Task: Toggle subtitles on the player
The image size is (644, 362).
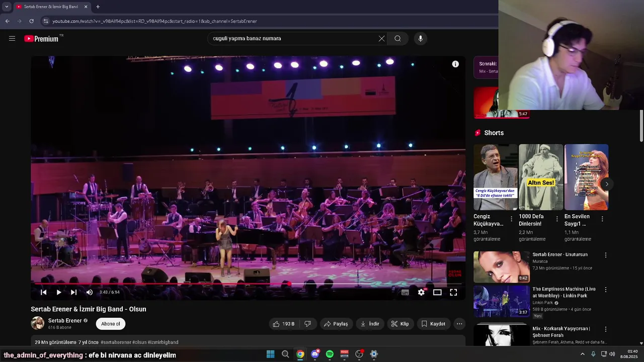Action: 405,292
